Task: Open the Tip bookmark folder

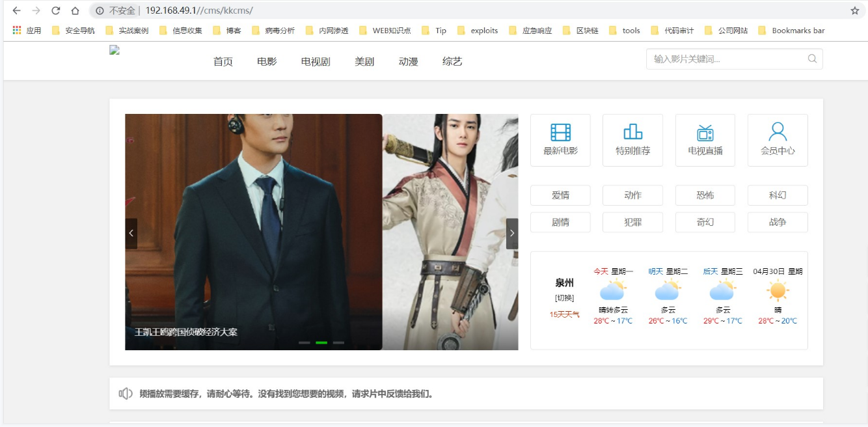Action: [435, 31]
